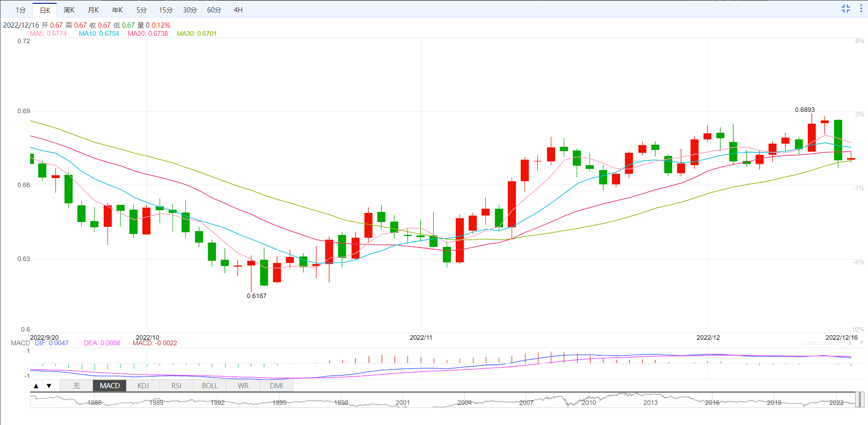Switch to the 5分 timeframe tab

[141, 10]
